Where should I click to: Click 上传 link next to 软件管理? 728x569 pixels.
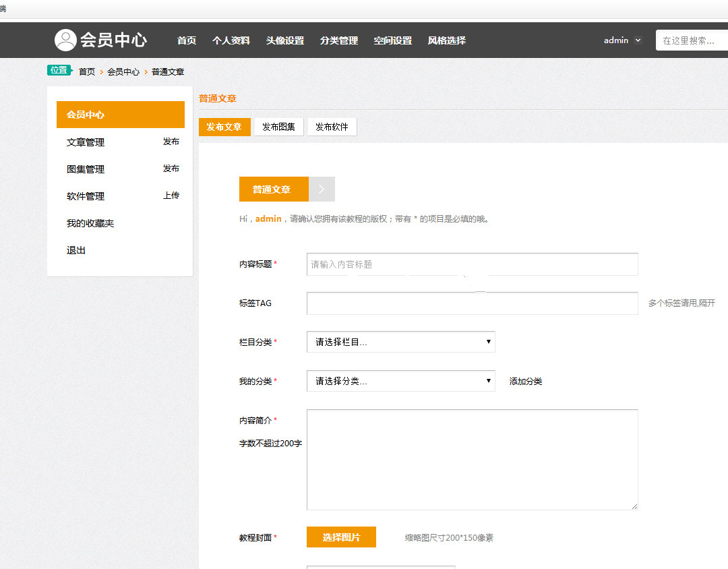point(171,196)
